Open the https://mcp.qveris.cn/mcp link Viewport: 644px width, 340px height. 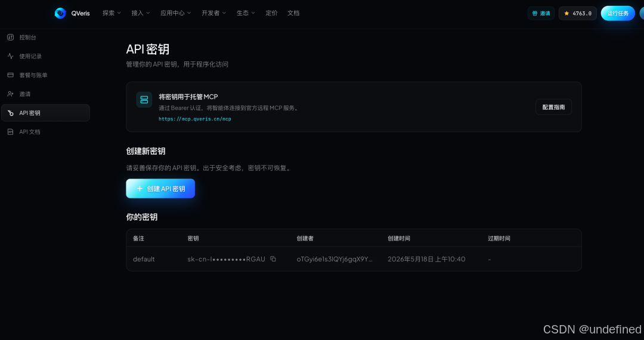(194, 119)
